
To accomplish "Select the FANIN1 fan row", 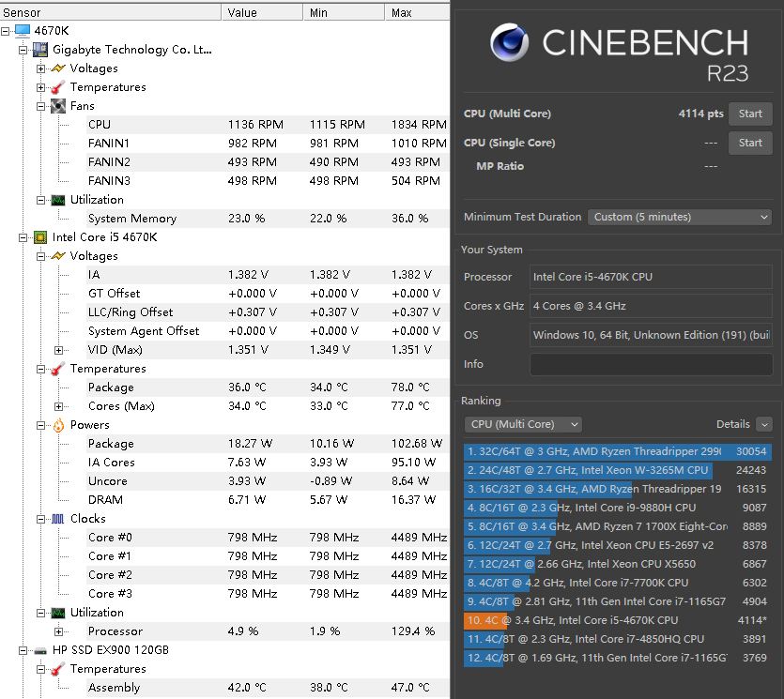I will click(268, 144).
